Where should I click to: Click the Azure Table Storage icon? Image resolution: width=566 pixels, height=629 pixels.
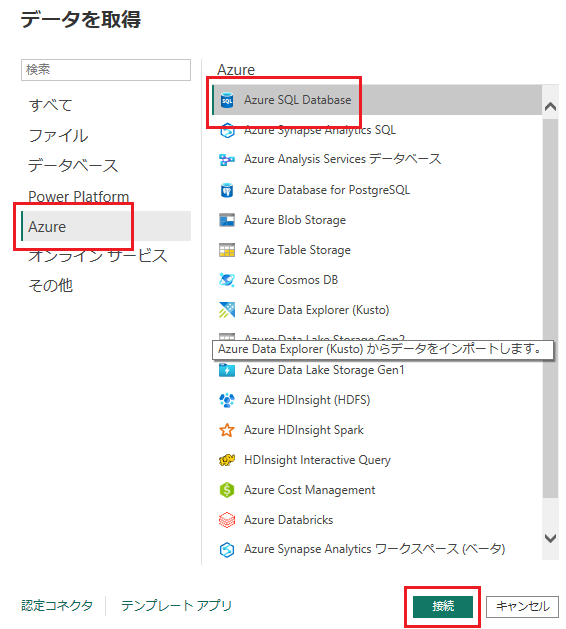coord(227,250)
